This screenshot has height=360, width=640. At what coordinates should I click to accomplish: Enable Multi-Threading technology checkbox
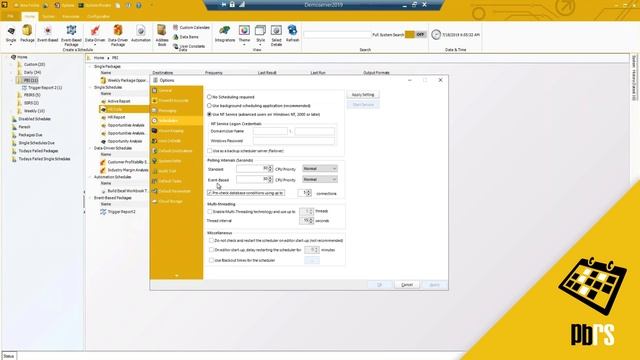tap(210, 211)
